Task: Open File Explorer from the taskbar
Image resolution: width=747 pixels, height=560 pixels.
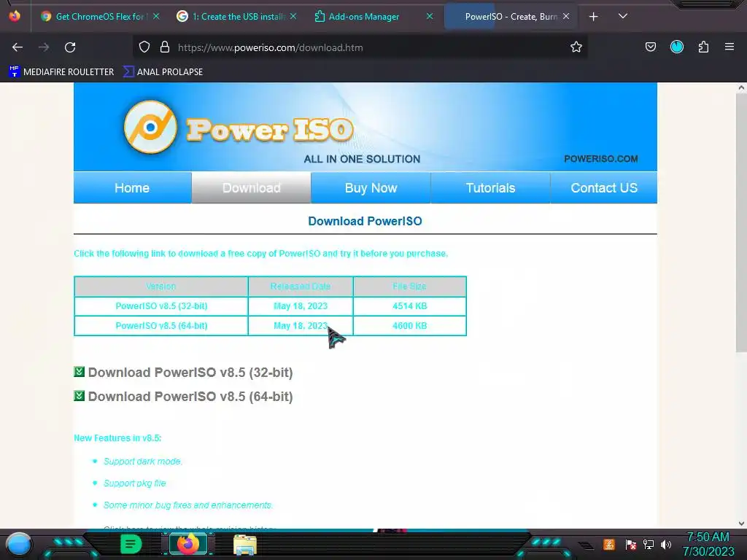Action: pyautogui.click(x=245, y=545)
